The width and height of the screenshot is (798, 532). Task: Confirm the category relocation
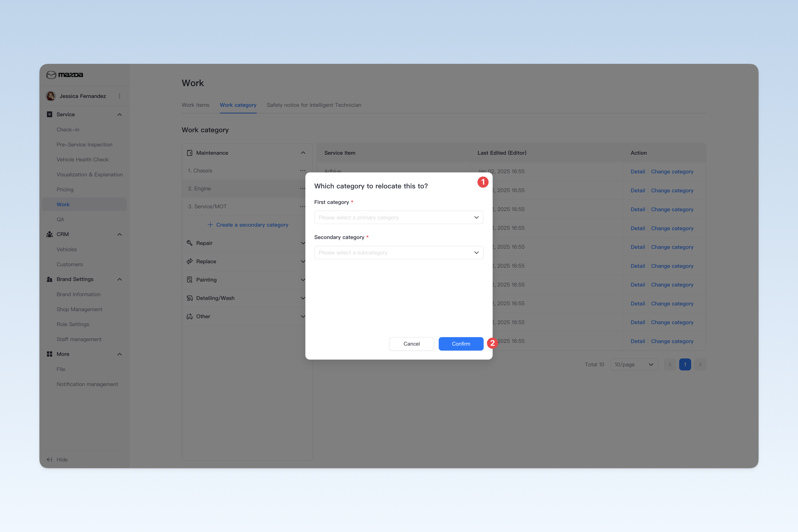[x=461, y=344]
